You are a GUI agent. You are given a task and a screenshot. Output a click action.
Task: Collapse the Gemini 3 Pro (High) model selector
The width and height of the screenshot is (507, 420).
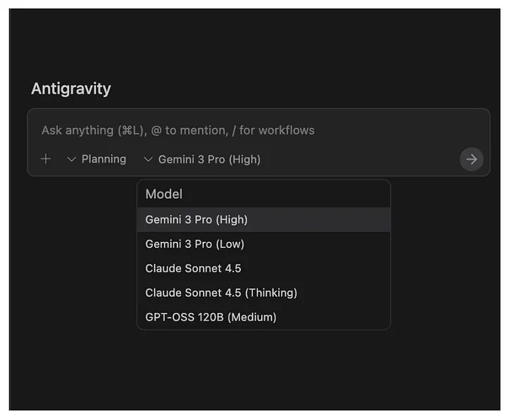(202, 160)
